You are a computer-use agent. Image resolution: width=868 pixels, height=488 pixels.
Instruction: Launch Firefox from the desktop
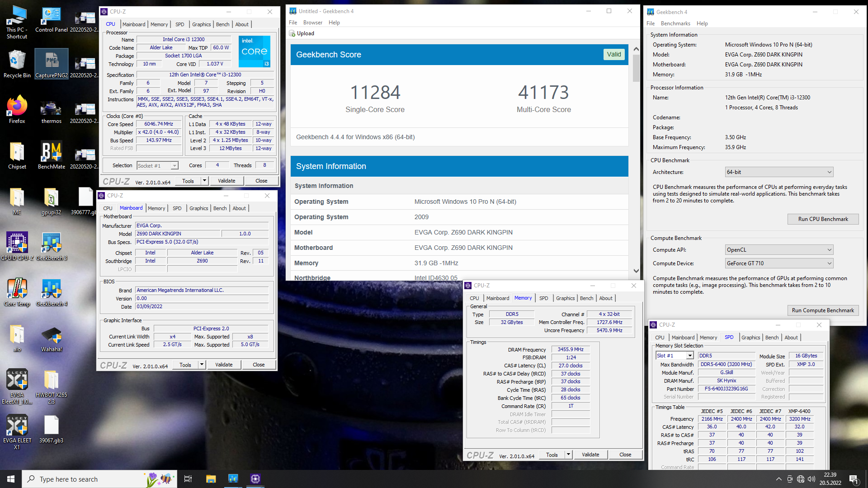point(17,110)
